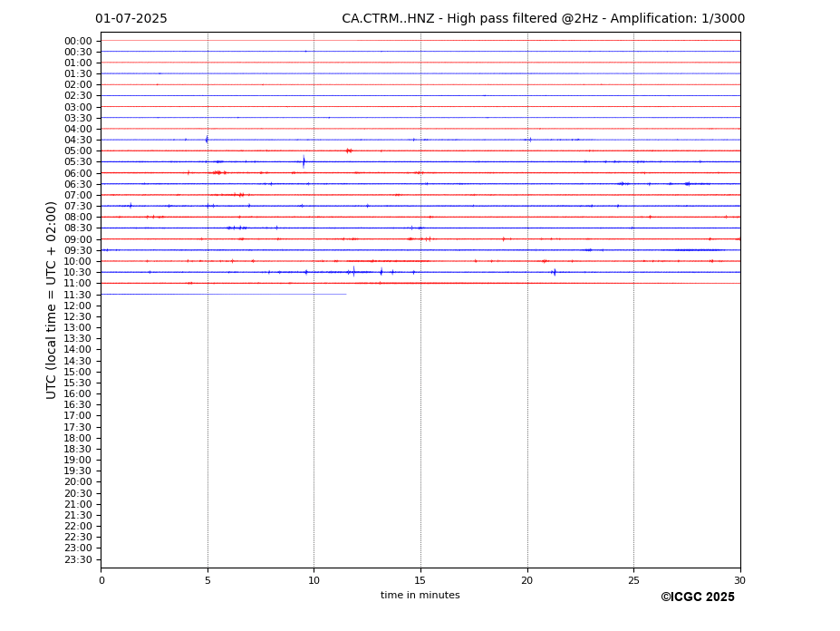
Task: Click the x-axis tick label 0
Action: click(101, 580)
